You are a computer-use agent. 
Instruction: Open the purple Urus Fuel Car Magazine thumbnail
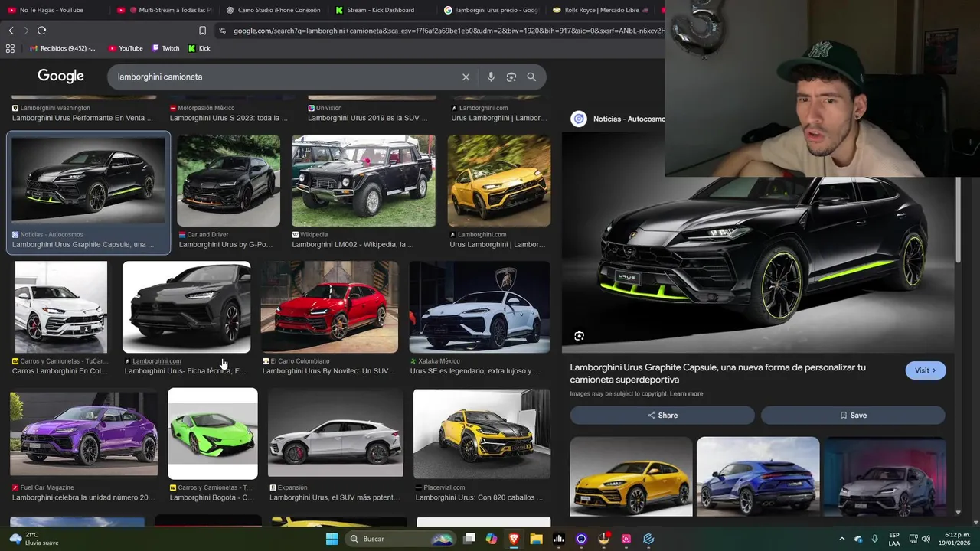tap(84, 434)
